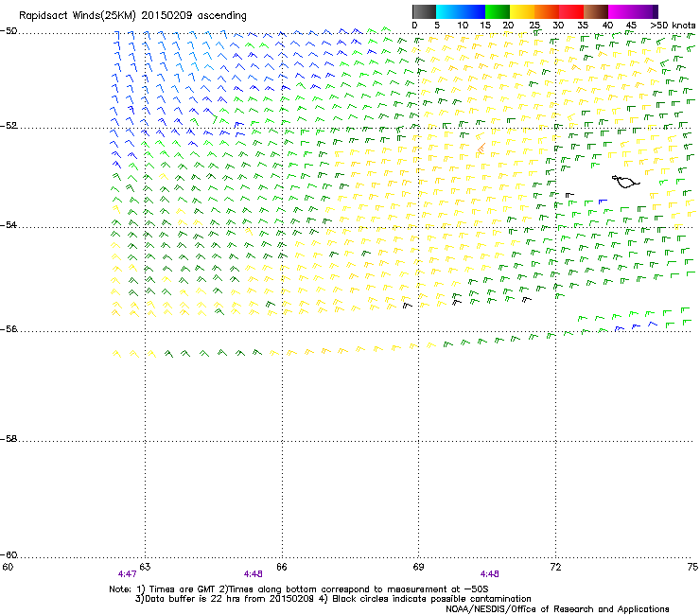Click the cyan 5–10 knots color band
Screen dimensions: 700x615
[448, 11]
